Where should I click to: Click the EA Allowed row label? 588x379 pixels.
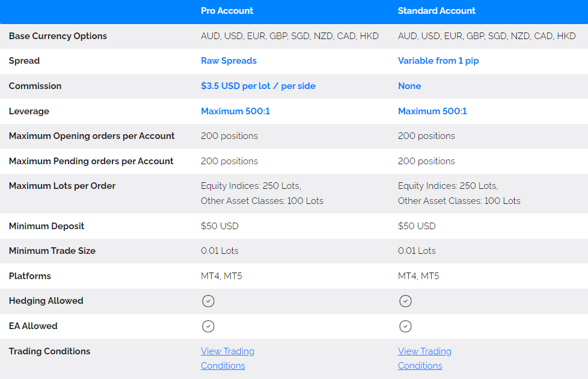tap(33, 326)
